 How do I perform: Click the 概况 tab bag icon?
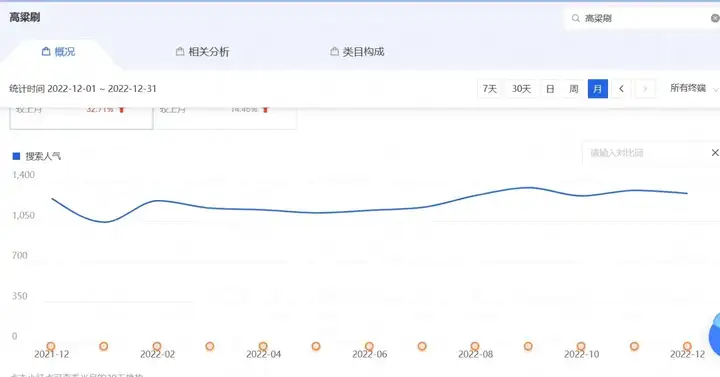[46, 51]
